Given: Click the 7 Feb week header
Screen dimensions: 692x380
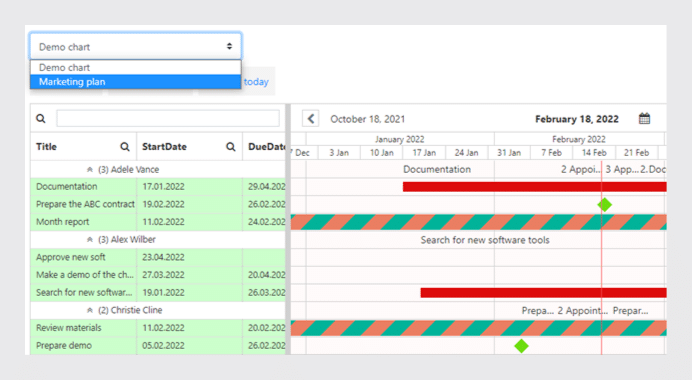Looking at the screenshot, I should [551, 153].
